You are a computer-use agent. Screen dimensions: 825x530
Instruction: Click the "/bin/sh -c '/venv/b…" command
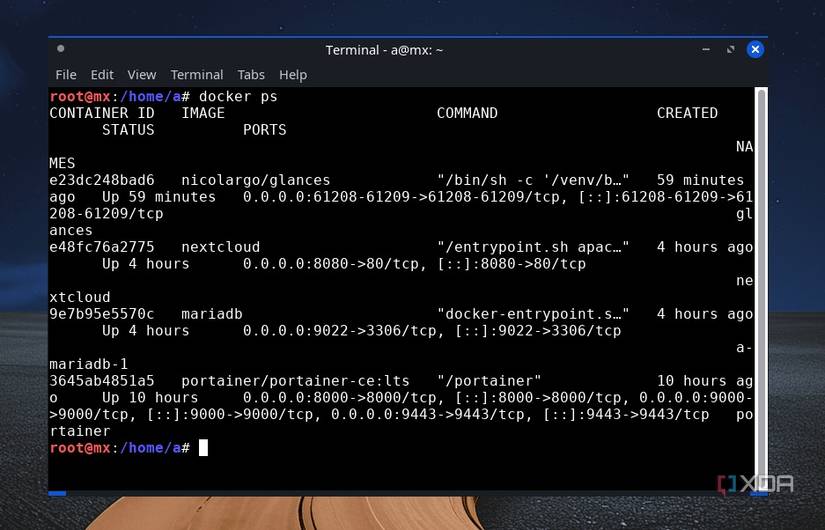point(533,180)
